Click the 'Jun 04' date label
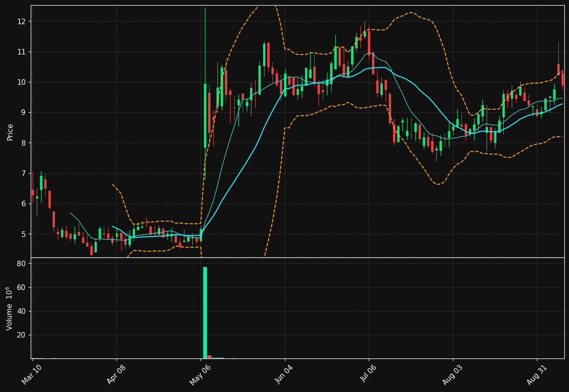The width and height of the screenshot is (569, 392). (x=284, y=375)
